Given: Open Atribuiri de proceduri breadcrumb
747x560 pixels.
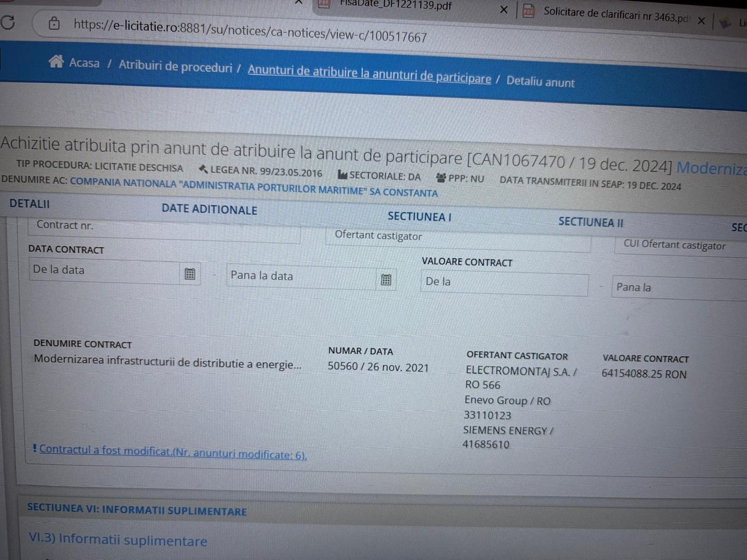Looking at the screenshot, I should [175, 67].
